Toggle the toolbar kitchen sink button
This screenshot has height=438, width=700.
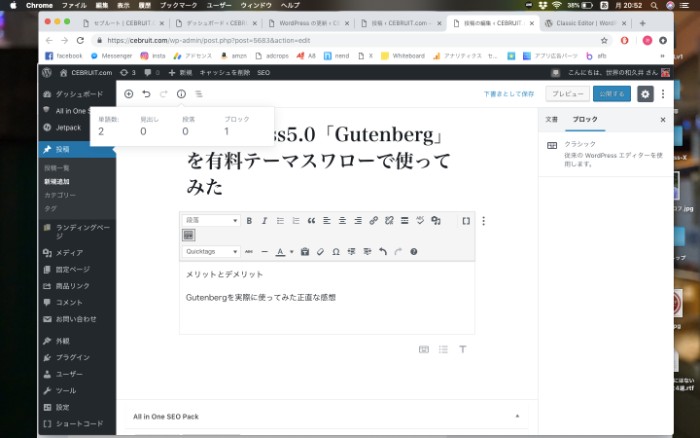point(188,235)
